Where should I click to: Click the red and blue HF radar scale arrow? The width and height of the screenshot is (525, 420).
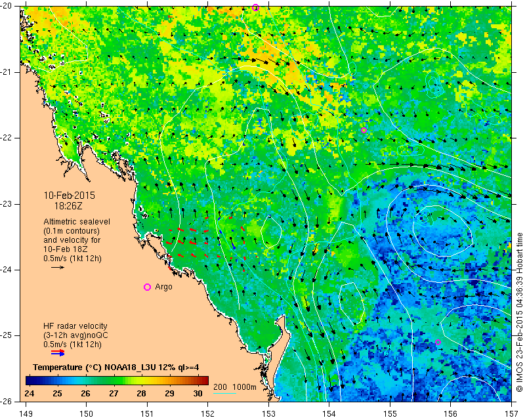tap(58, 352)
